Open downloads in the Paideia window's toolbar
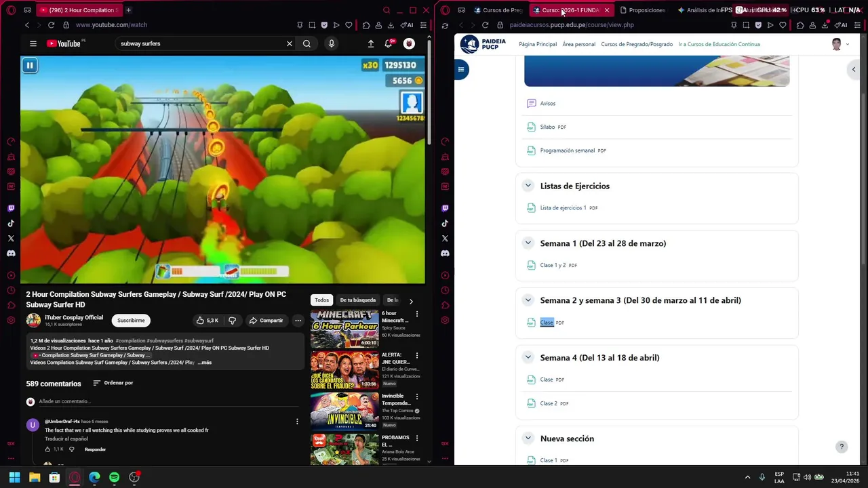The image size is (868, 488). click(825, 25)
